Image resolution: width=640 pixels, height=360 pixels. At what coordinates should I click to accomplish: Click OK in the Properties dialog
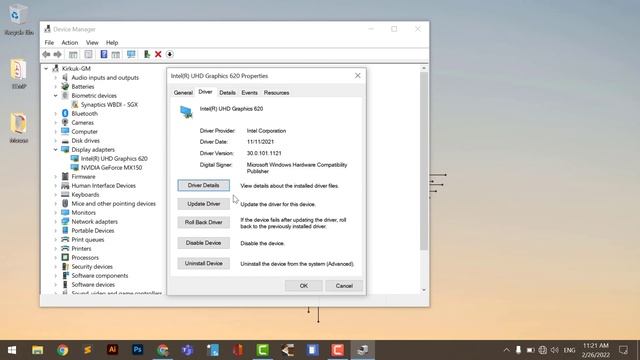coord(304,286)
